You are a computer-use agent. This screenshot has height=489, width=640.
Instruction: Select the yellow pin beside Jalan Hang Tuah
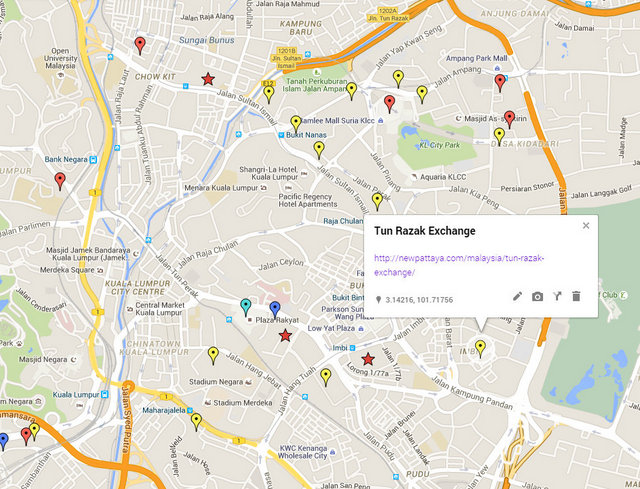coord(325,377)
